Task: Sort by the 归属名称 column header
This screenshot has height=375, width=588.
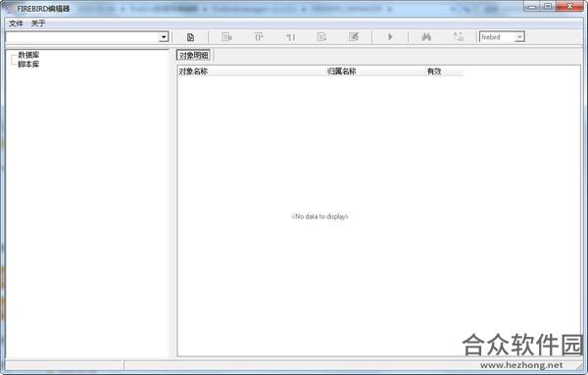Action: click(375, 71)
